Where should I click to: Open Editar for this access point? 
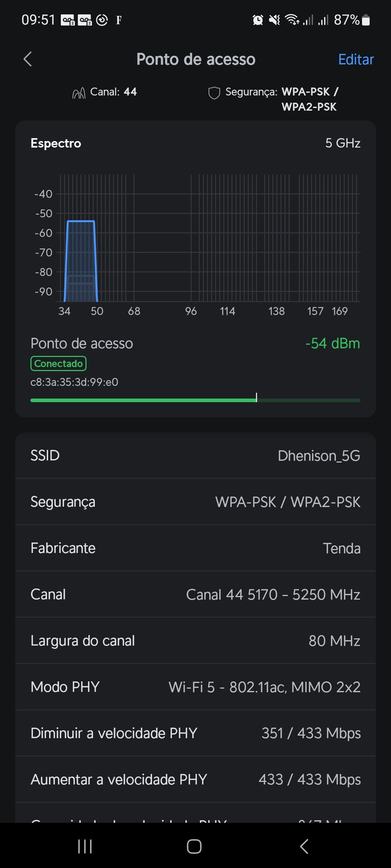pos(356,60)
